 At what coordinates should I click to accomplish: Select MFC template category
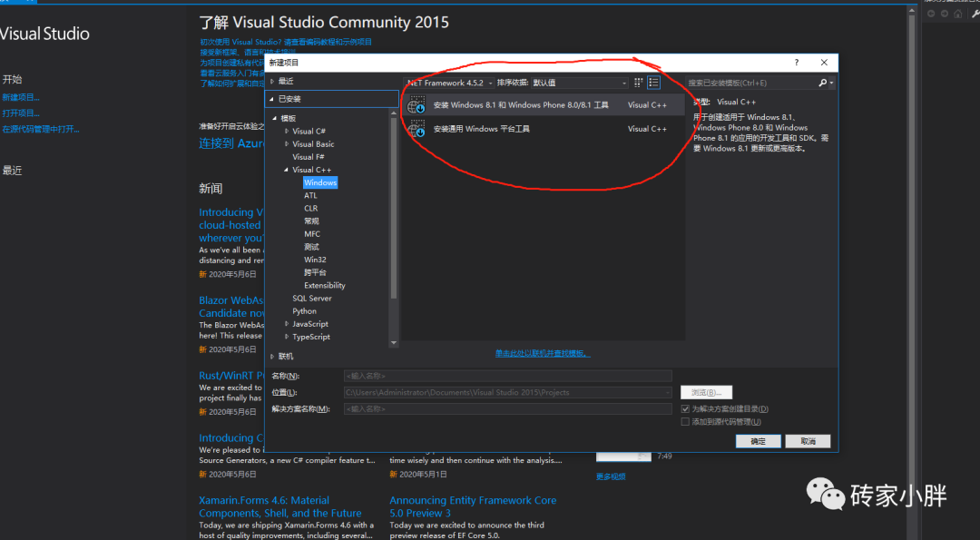[312, 234]
